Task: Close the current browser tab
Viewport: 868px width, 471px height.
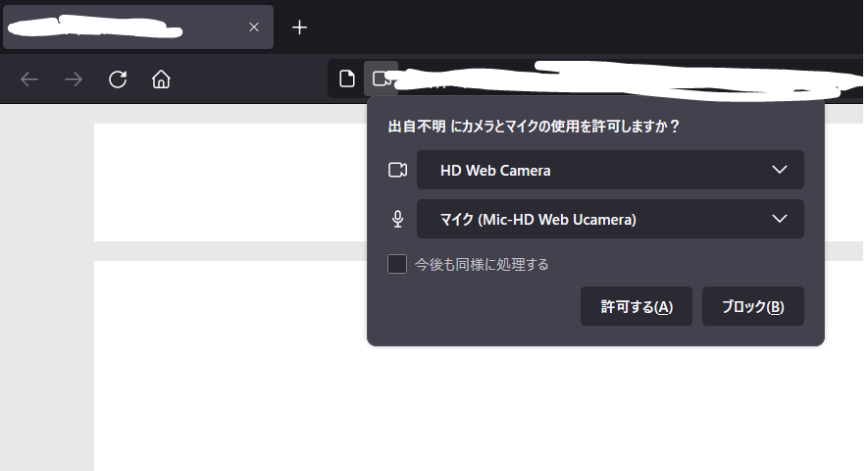Action: tap(254, 27)
